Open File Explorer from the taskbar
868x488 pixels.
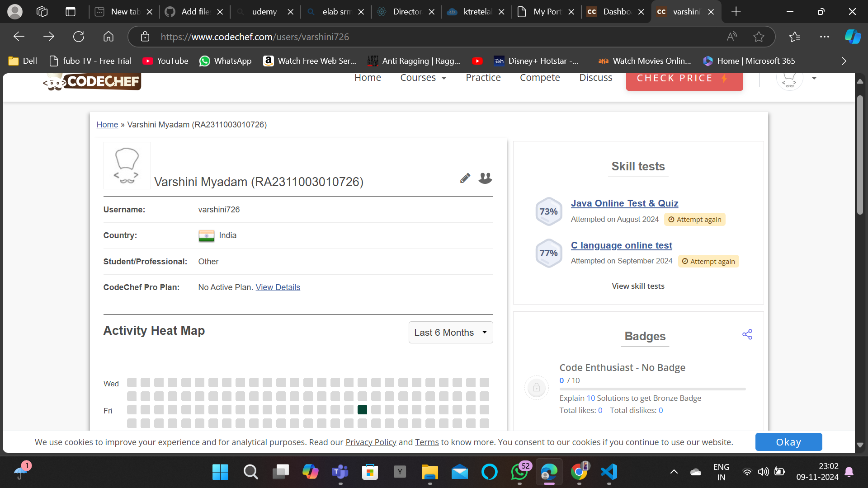tap(429, 472)
